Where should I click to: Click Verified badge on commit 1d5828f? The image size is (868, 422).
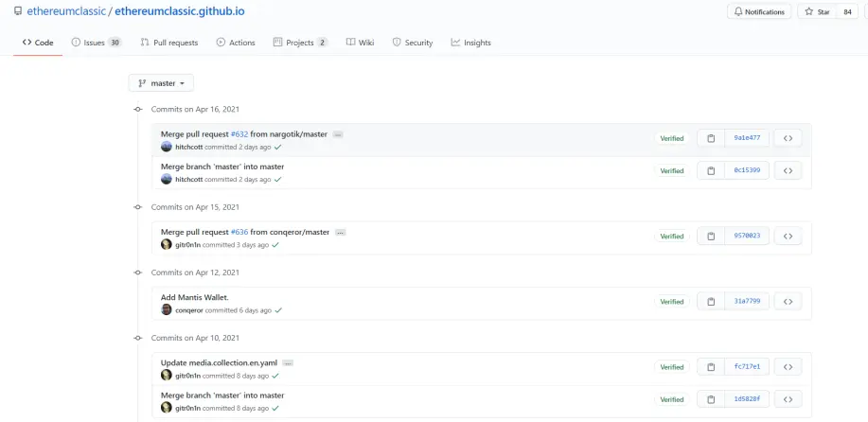point(672,399)
